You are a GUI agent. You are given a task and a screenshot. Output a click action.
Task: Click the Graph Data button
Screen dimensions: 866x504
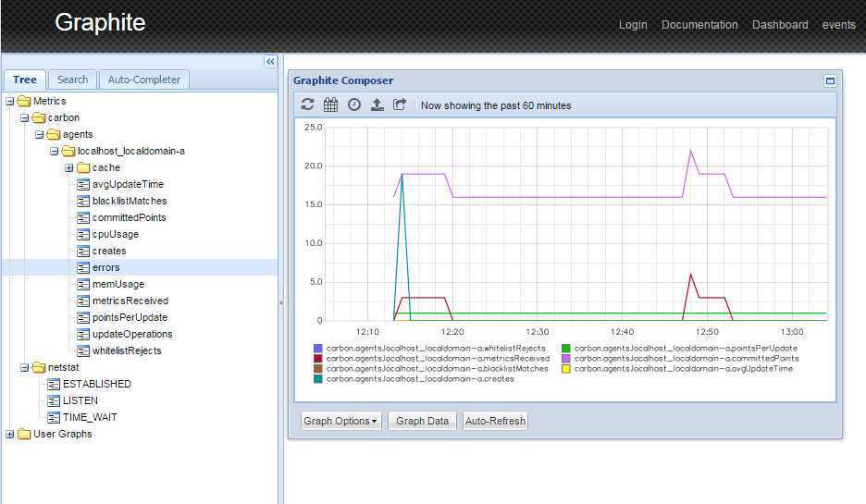click(x=423, y=421)
